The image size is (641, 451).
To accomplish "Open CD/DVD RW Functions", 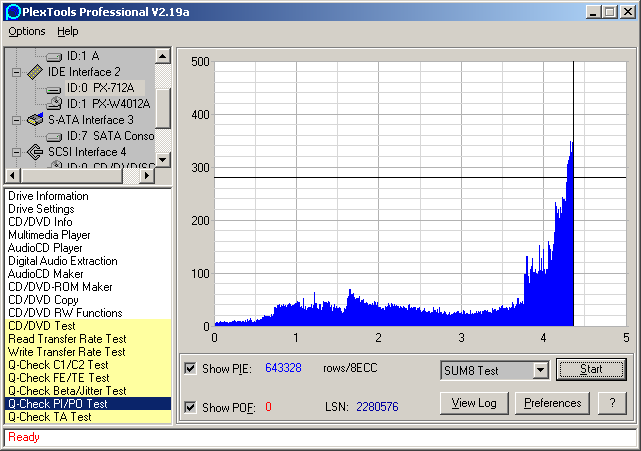I will click(x=88, y=313).
